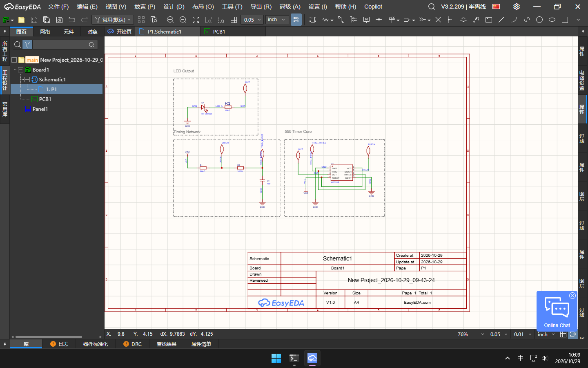Open the 文件 (F) menu
Viewport: 588px width, 368px height.
[58, 7]
